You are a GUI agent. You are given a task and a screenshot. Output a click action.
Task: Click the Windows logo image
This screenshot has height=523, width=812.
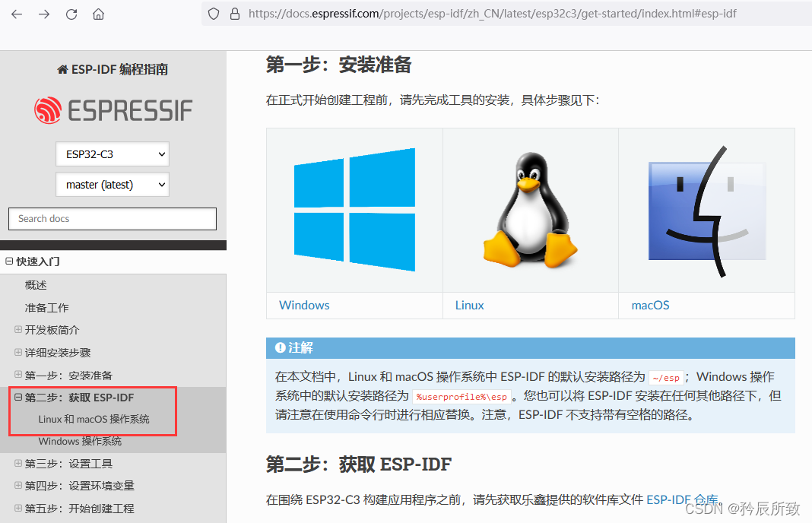tap(355, 210)
